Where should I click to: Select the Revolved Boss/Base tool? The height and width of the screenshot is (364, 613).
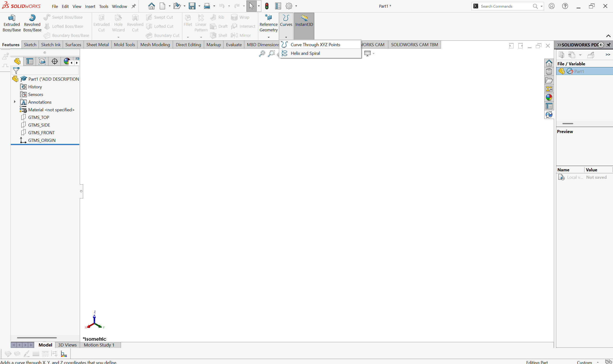pos(32,23)
